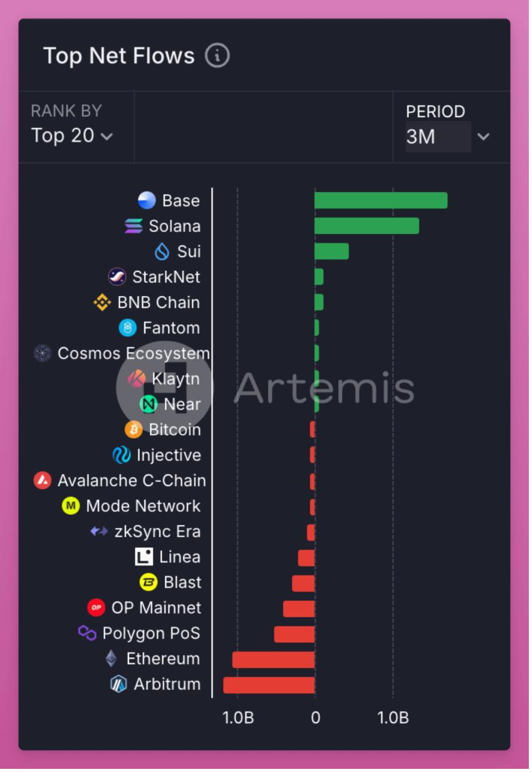This screenshot has width=532, height=772.
Task: Click the Bitcoin logo icon
Action: tap(133, 430)
